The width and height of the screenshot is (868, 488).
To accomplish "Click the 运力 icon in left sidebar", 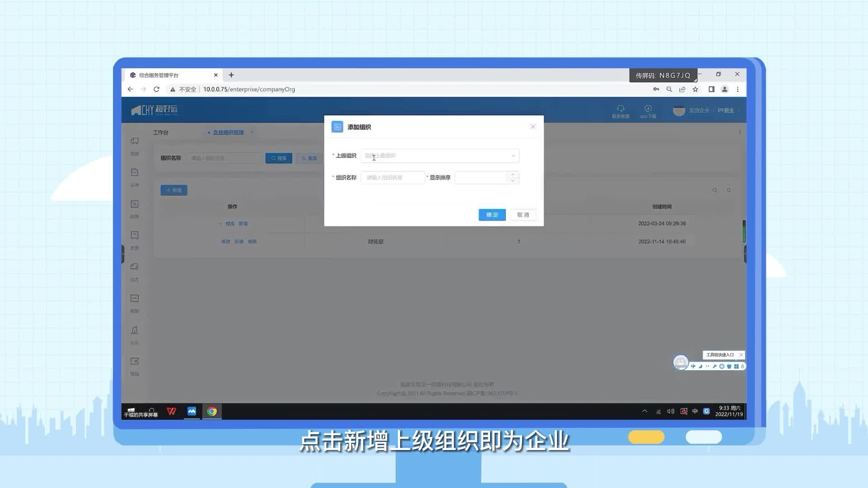I will click(x=134, y=267).
